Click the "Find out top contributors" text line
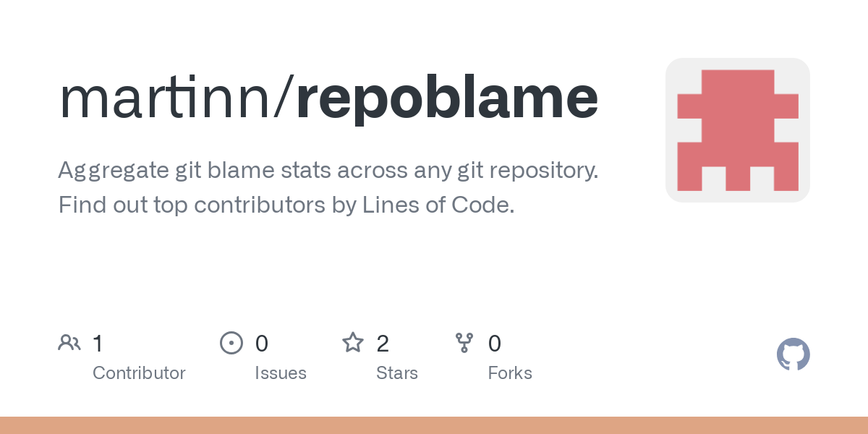Viewport: 868px width, 434px height. click(x=286, y=205)
